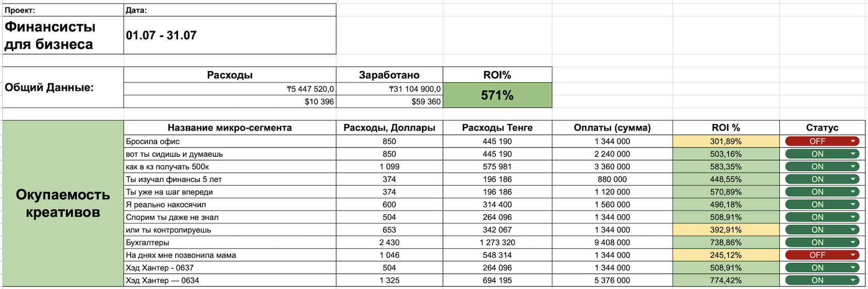Select the Финансисты для бизнеса project cell
868x289 pixels.
pyautogui.click(x=63, y=35)
